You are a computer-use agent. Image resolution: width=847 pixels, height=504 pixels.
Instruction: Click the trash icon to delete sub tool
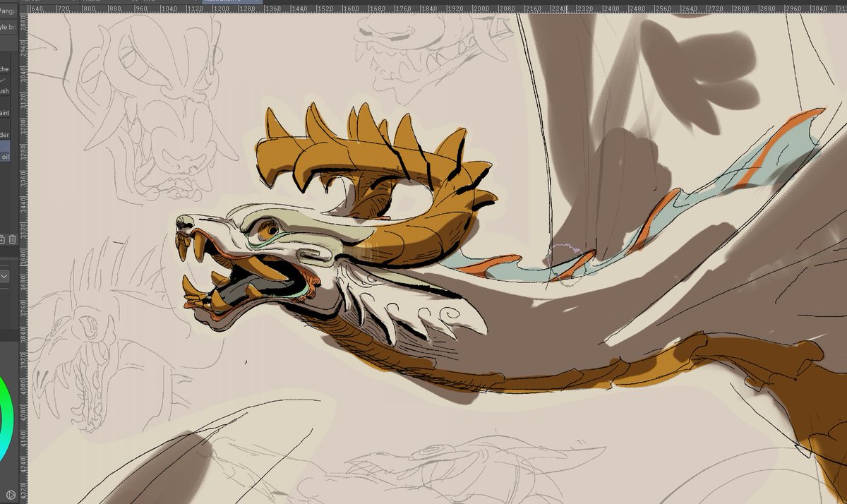tap(12, 240)
